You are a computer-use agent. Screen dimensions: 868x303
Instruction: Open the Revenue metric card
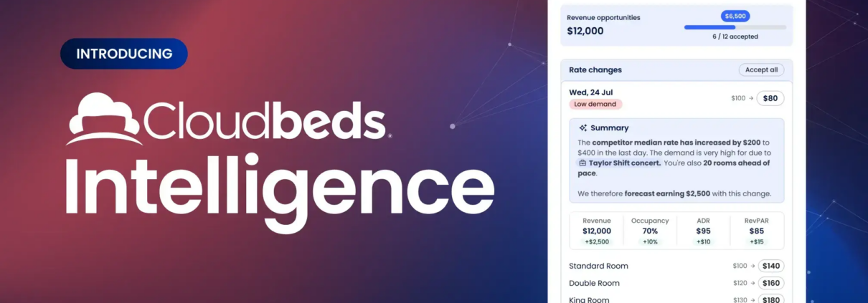tap(597, 231)
